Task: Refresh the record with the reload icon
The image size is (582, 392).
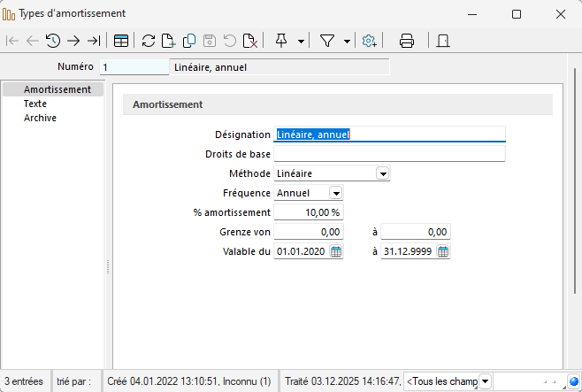Action: tap(149, 41)
